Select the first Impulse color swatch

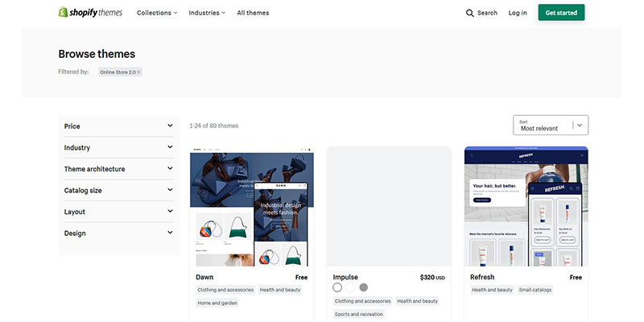click(338, 287)
